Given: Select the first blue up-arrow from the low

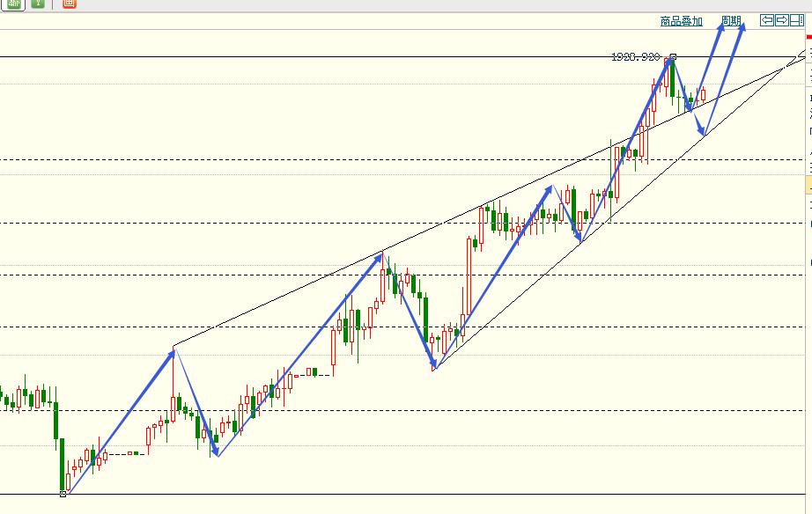Looking at the screenshot, I should tap(120, 421).
